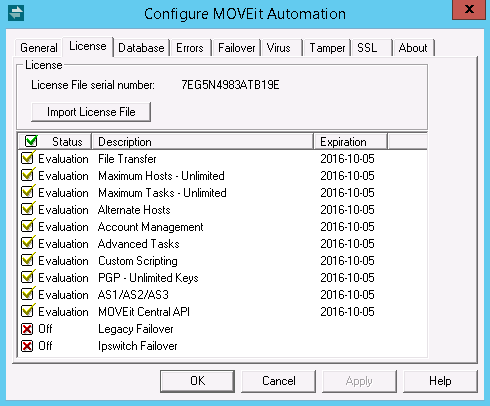The image size is (490, 406).
Task: Click the OK button
Action: point(197,381)
